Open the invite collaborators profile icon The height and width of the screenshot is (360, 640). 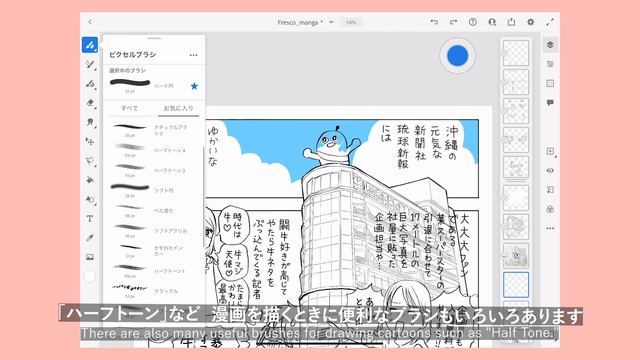pos(492,22)
